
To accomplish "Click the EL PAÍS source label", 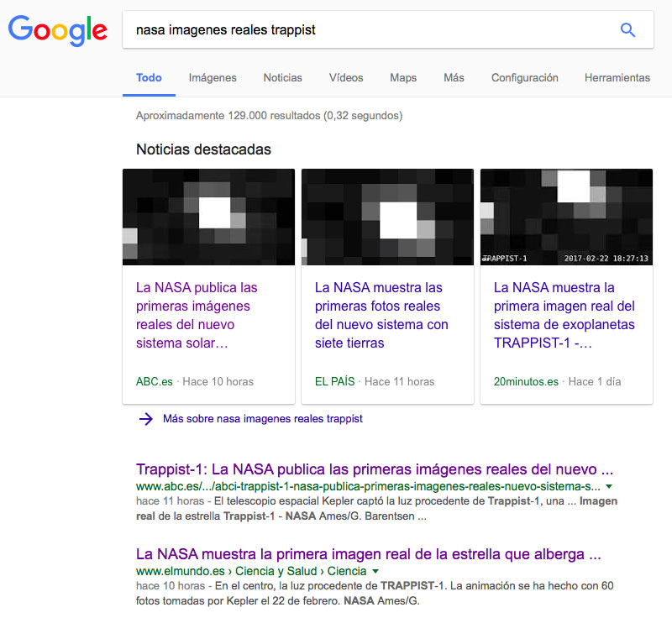I will 334,381.
